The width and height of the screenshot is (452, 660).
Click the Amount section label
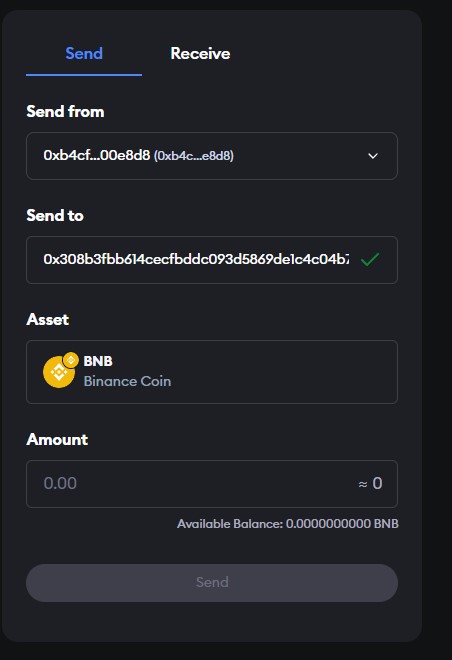click(57, 439)
